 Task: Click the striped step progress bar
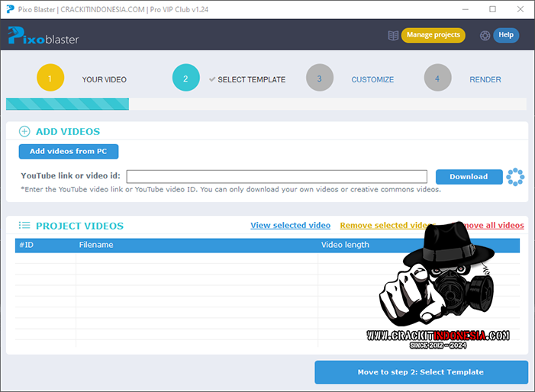click(67, 104)
